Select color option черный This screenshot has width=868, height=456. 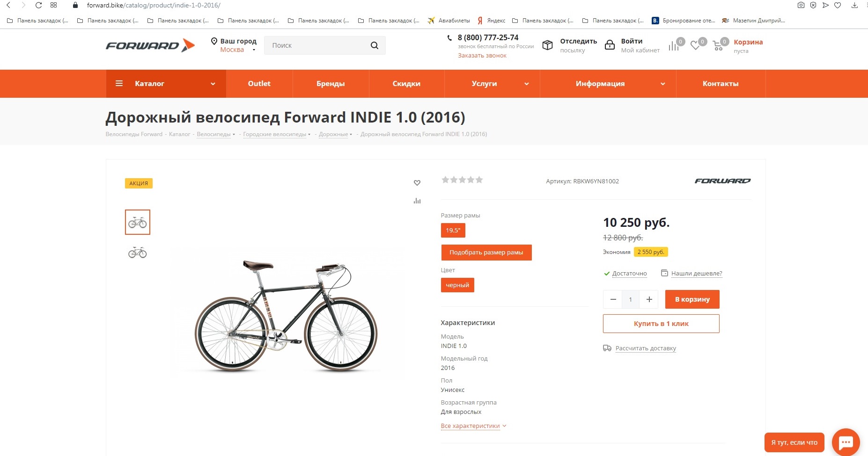pyautogui.click(x=457, y=285)
